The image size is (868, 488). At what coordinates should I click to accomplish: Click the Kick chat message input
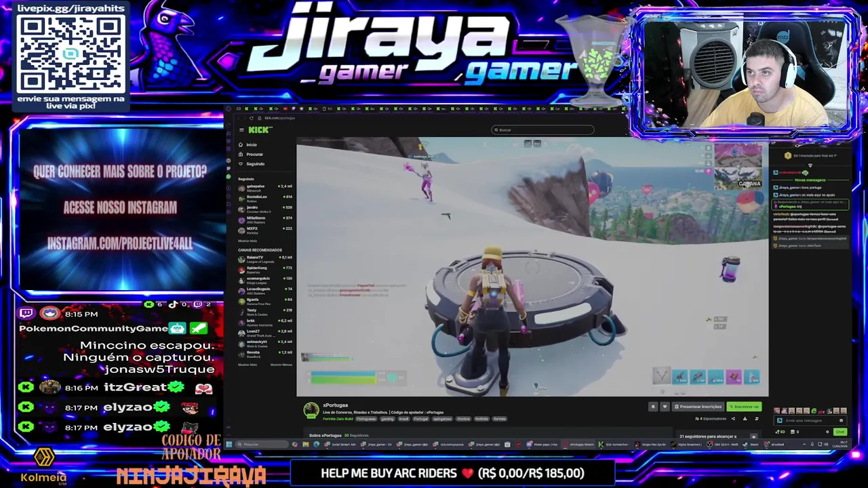[810, 420]
